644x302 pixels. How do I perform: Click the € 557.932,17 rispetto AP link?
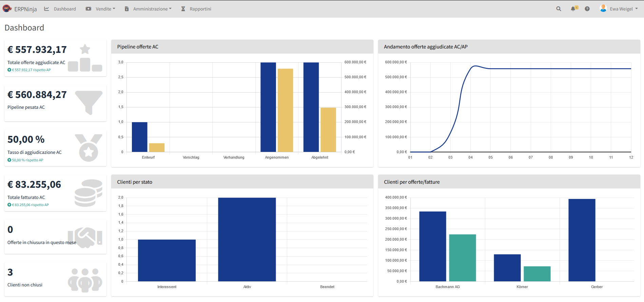click(31, 70)
